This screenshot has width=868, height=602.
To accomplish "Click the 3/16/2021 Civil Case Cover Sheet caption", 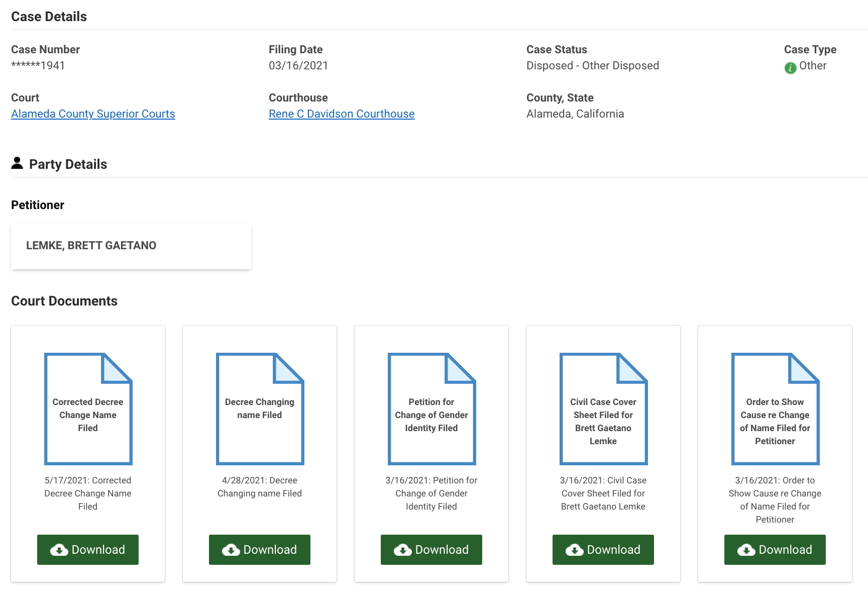I will pyautogui.click(x=603, y=493).
